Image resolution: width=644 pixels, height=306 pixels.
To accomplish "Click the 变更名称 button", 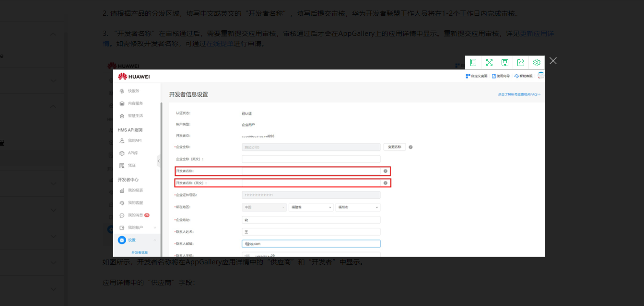I will pyautogui.click(x=395, y=147).
